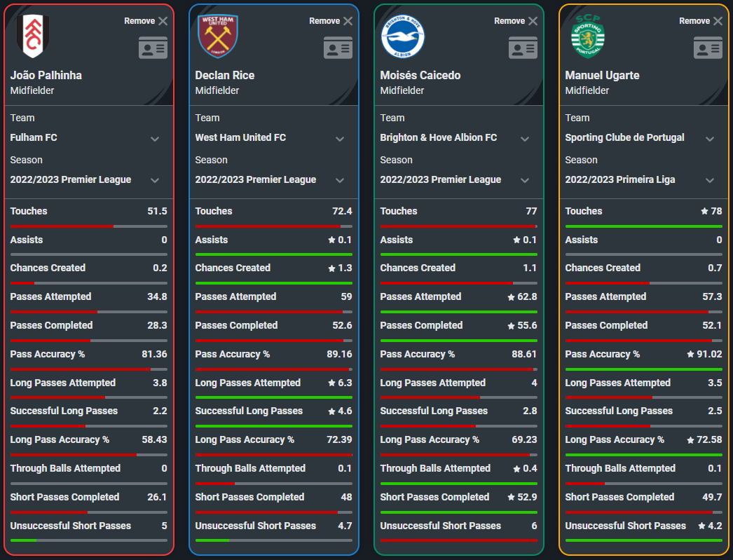Click Rice's Passes Attempted value 59
733x560 pixels.
346,297
